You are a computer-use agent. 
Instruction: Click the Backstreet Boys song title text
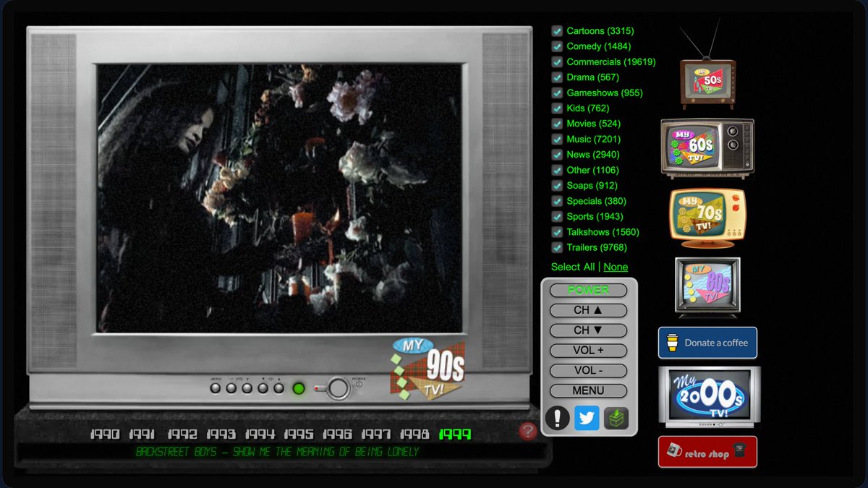tap(278, 453)
